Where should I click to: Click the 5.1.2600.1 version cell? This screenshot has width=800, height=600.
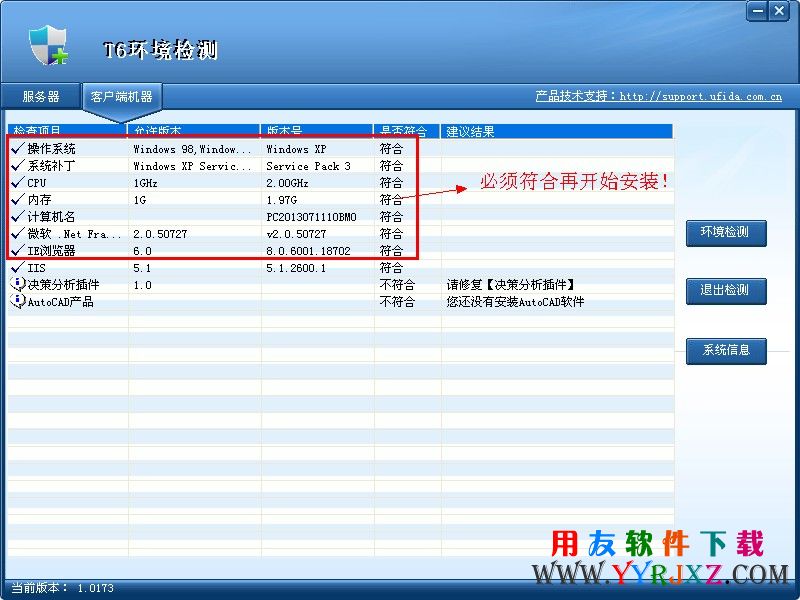296,268
